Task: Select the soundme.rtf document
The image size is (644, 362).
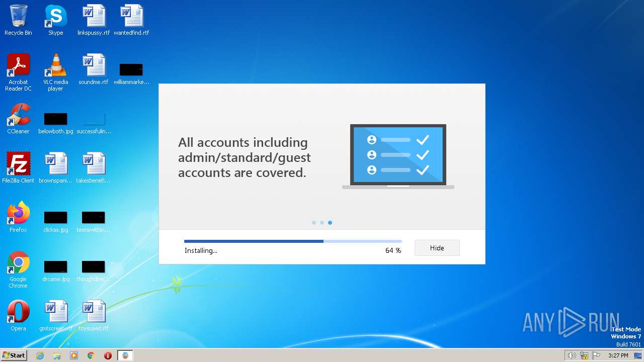Action: [94, 69]
